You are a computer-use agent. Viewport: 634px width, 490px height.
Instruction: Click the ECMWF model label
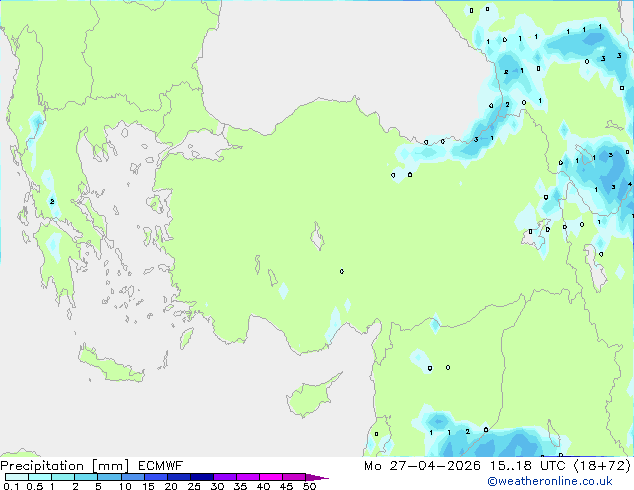click(x=161, y=466)
